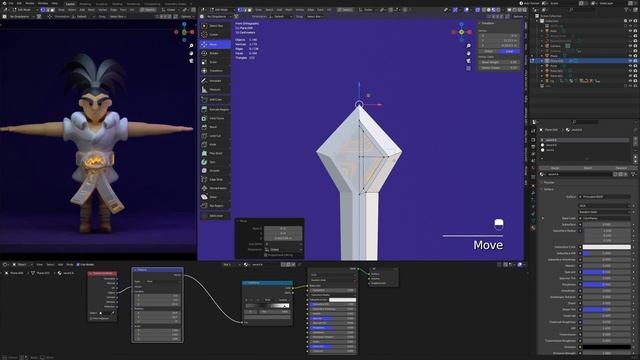Select the Cursor tool in toolbar
The width and height of the screenshot is (640, 360).
coord(215,35)
